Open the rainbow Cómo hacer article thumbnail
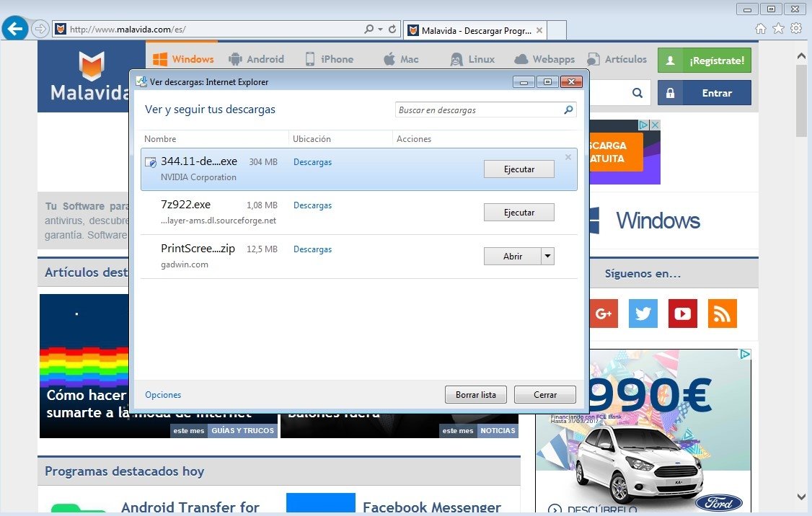 click(x=84, y=366)
